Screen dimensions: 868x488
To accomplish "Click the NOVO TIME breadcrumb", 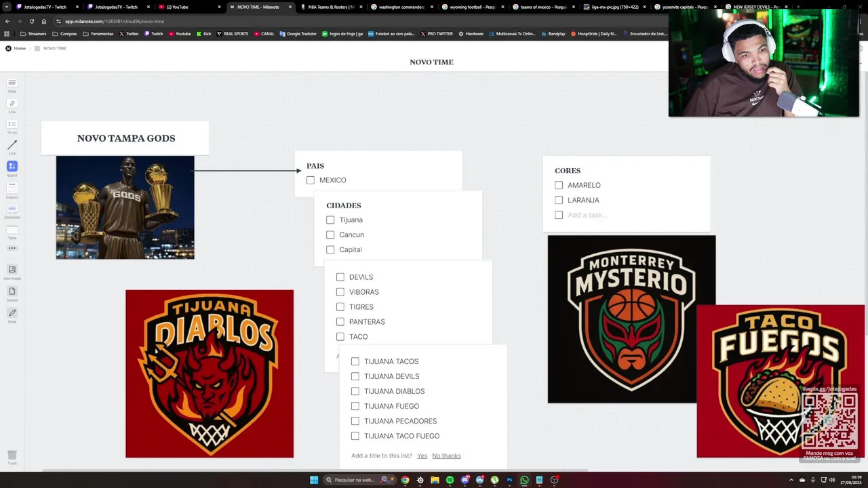I will pos(50,48).
